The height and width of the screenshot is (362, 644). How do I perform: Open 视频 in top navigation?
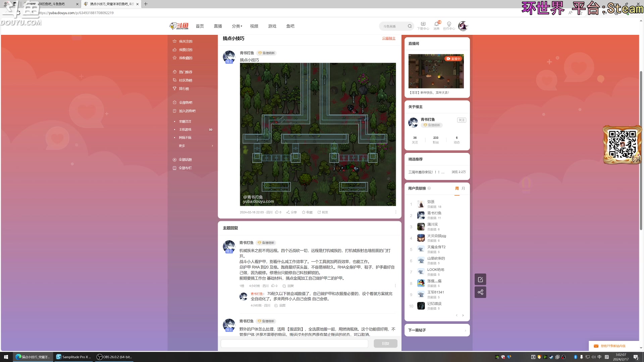point(254,26)
